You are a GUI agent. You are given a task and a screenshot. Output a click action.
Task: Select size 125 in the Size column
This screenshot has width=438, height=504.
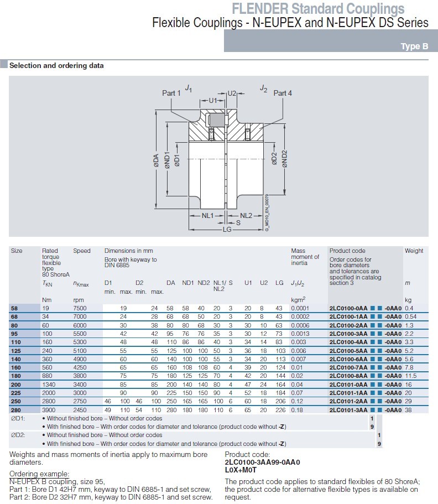tap(15, 351)
